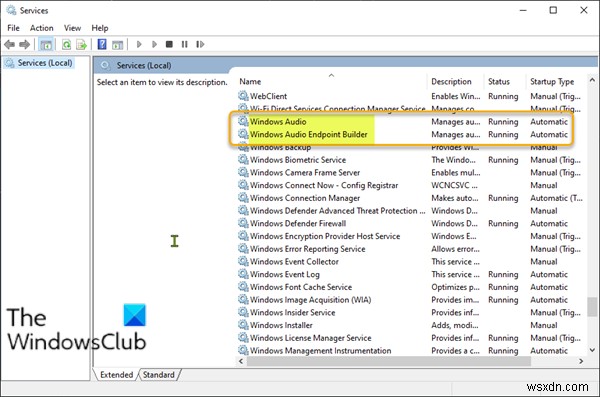Maximize the Services window
Viewport: 600px width, 397px height.
click(553, 10)
